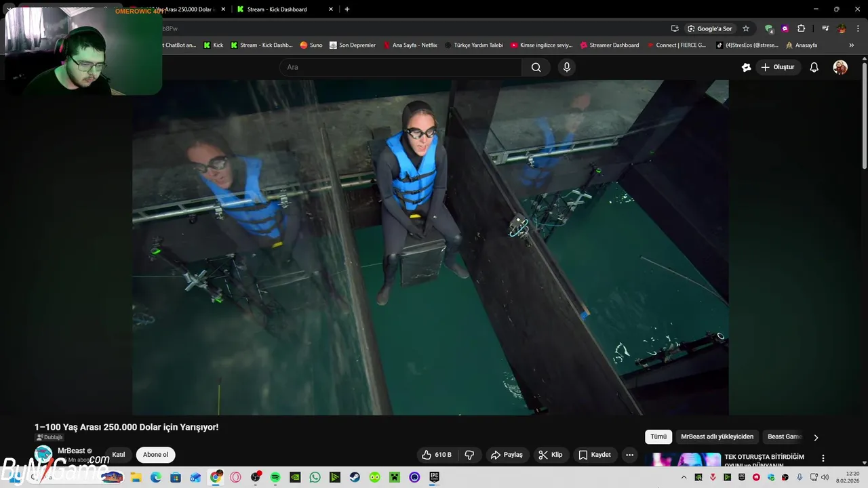
Task: Open the (4)StresEos TikTok bookmark
Action: pyautogui.click(x=747, y=45)
